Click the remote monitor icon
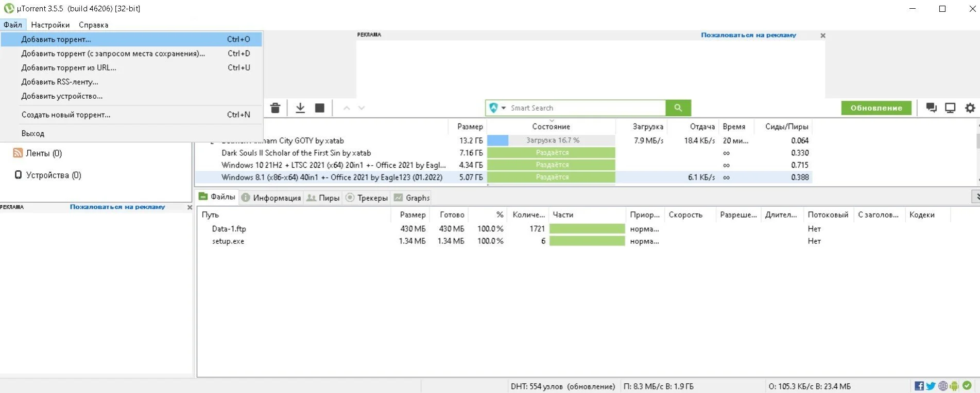This screenshot has width=980, height=393. [950, 108]
